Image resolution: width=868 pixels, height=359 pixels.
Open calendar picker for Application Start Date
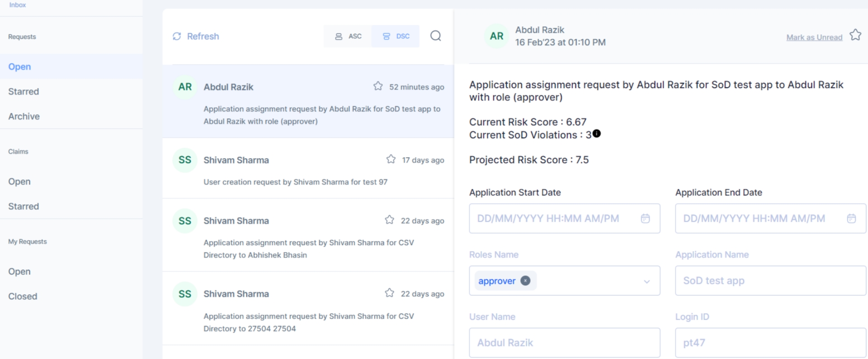coord(645,219)
